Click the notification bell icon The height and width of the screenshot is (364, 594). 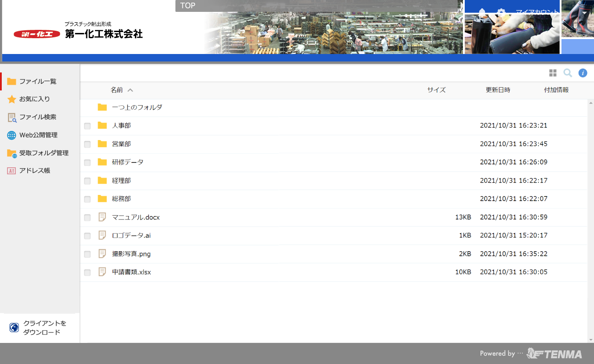tap(482, 11)
